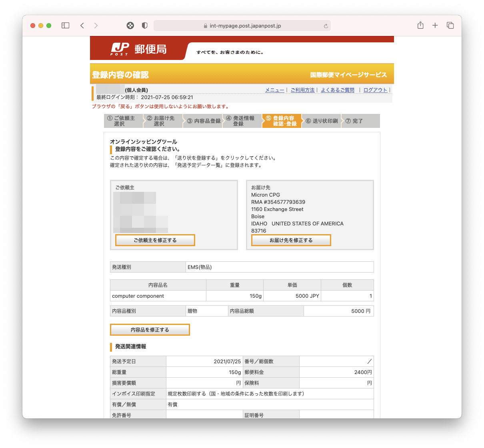Select step ⑤ 登録内容確認・登録
Screen dimensions: 484x448
click(282, 121)
